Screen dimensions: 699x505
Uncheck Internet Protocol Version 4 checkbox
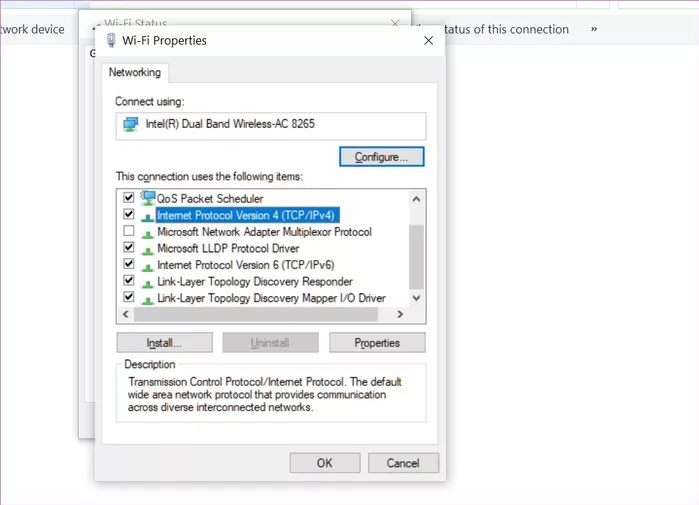(129, 214)
